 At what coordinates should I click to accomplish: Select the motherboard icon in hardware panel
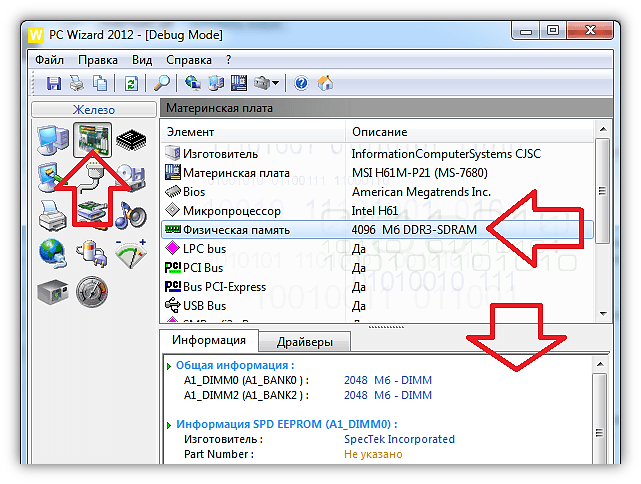point(92,139)
